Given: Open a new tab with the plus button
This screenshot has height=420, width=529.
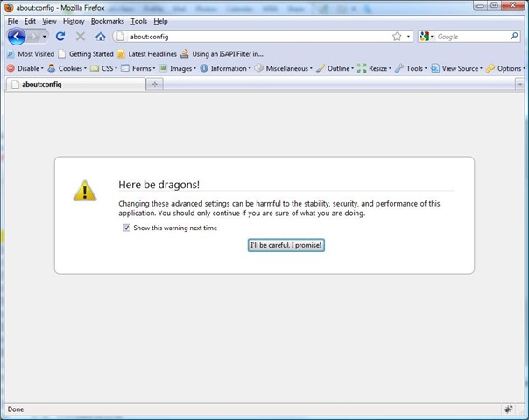Looking at the screenshot, I should click(155, 84).
